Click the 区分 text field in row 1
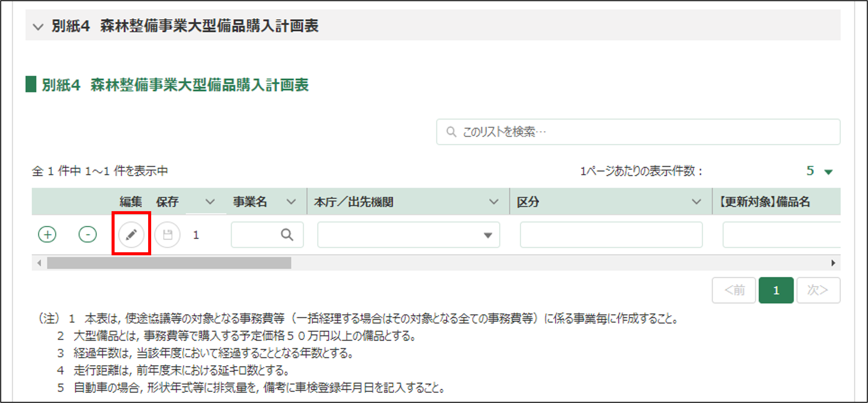This screenshot has width=868, height=403. click(611, 235)
